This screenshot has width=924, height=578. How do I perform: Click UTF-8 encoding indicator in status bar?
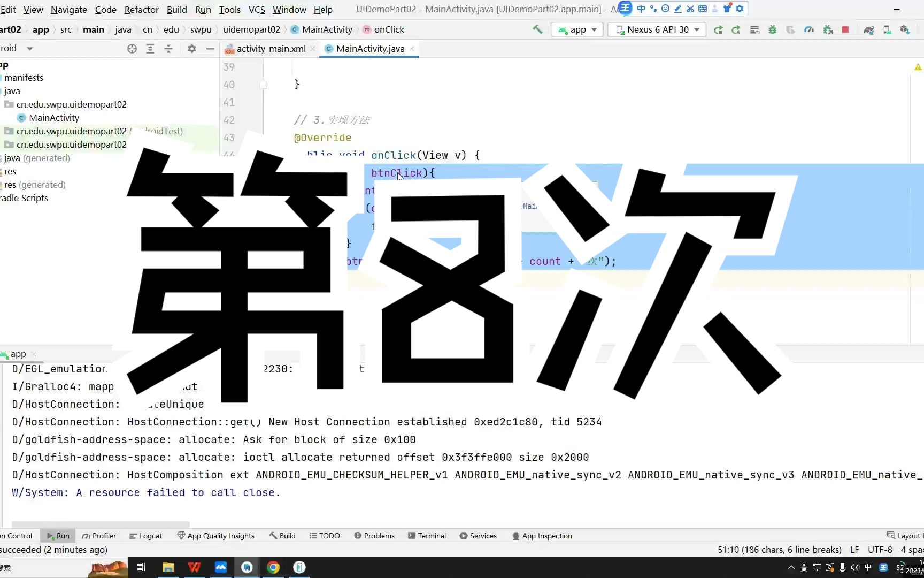[x=880, y=550]
